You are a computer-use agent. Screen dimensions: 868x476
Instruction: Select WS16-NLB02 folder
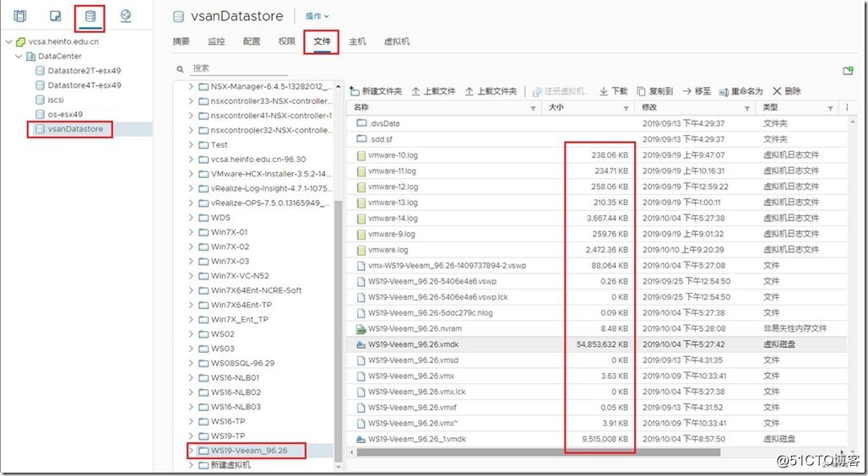[236, 392]
